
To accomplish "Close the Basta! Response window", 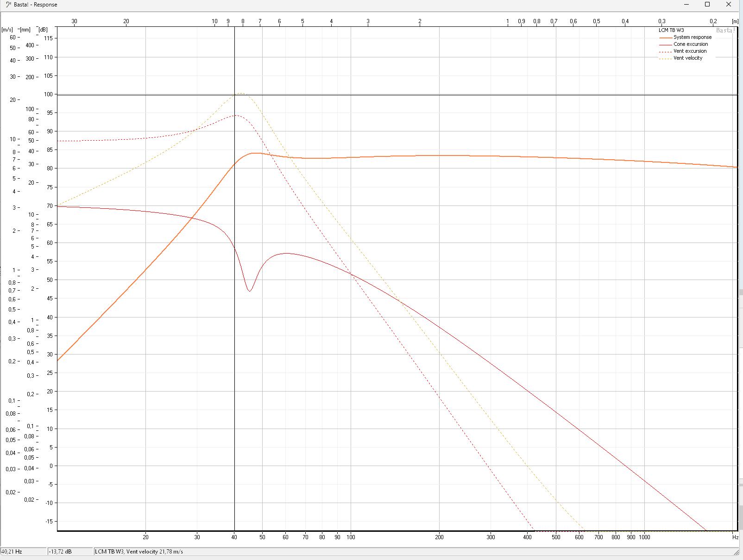I will click(x=729, y=5).
